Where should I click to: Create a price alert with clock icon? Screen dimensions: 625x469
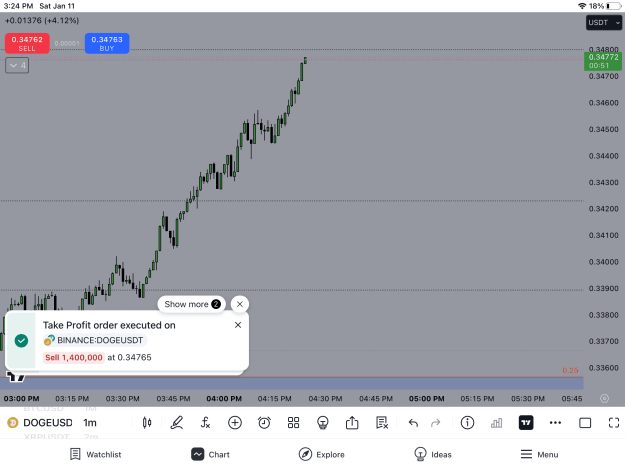pyautogui.click(x=264, y=423)
